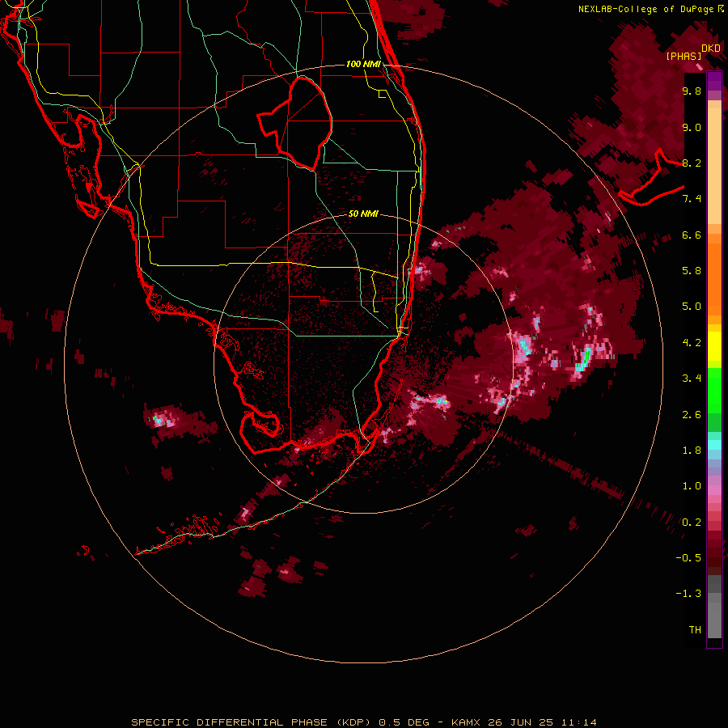
Task: Click the "100 NMI" range ring label
Action: 363,64
